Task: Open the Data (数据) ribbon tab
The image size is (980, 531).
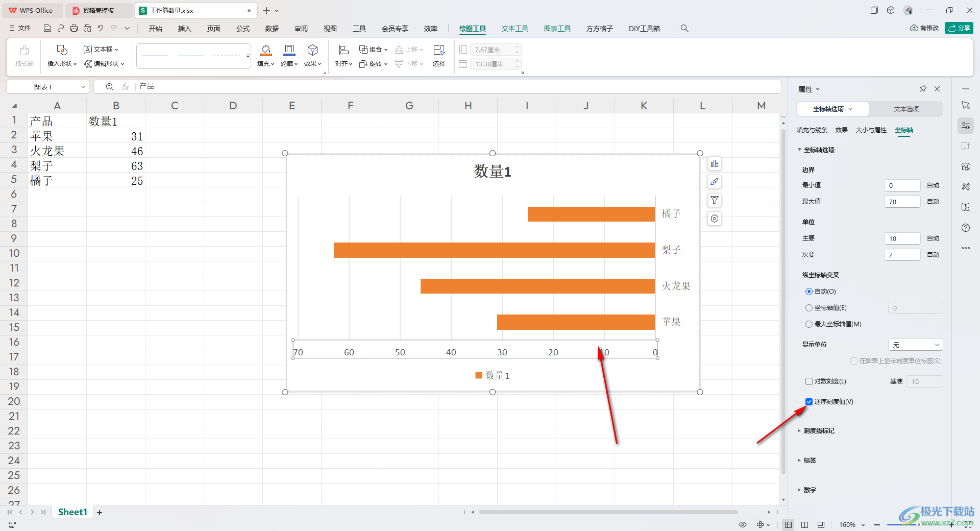Action: pos(272,29)
